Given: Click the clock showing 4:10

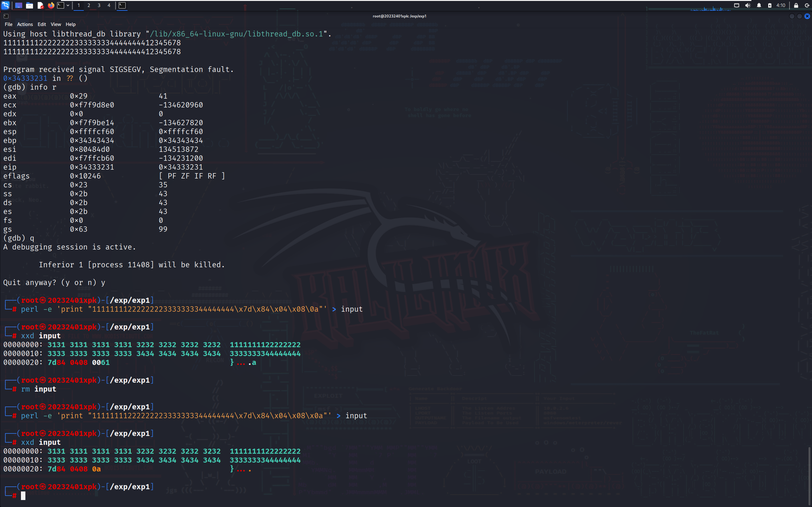Looking at the screenshot, I should 781,5.
